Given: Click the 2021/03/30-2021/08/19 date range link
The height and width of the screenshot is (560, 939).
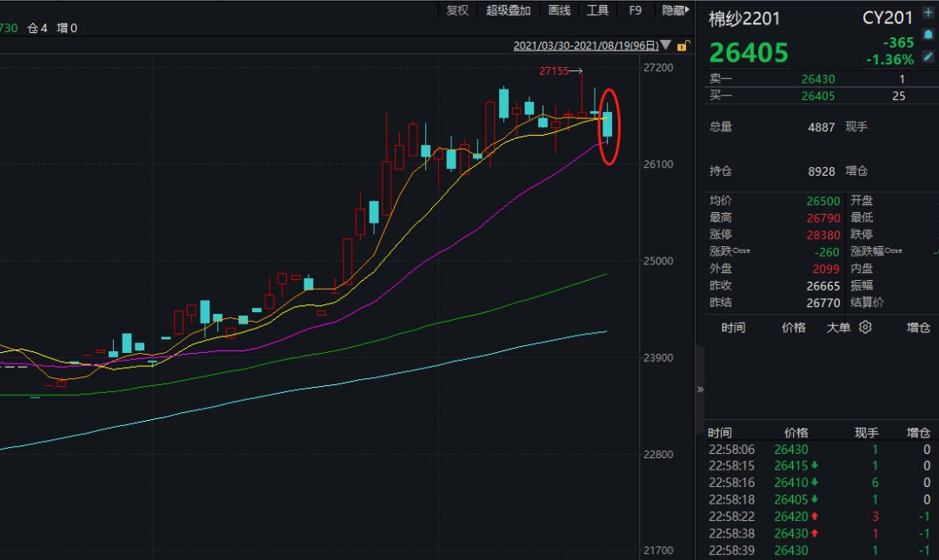Looking at the screenshot, I should click(585, 45).
